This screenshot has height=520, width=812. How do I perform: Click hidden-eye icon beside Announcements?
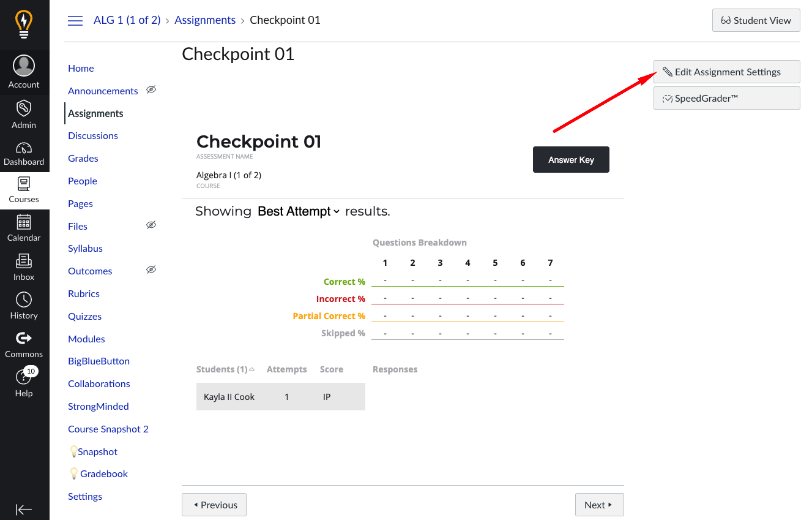pyautogui.click(x=151, y=90)
